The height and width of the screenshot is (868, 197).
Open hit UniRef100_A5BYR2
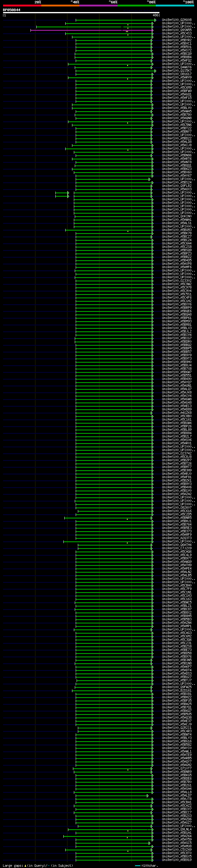tap(177, 40)
